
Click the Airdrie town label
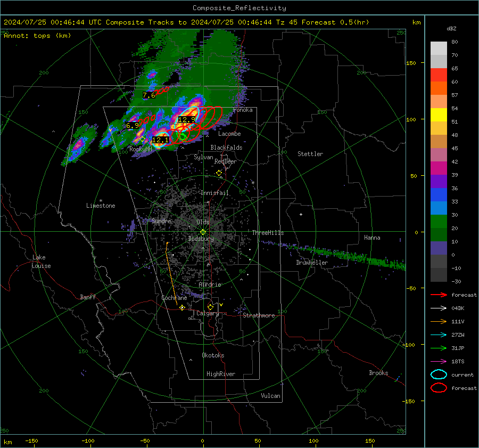pyautogui.click(x=210, y=284)
